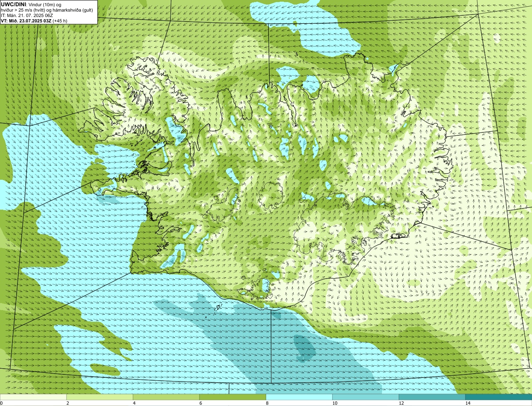This screenshot has height=406, width=532.
Task: Select the color scale segment between 0 and 2
Action: click(33, 397)
